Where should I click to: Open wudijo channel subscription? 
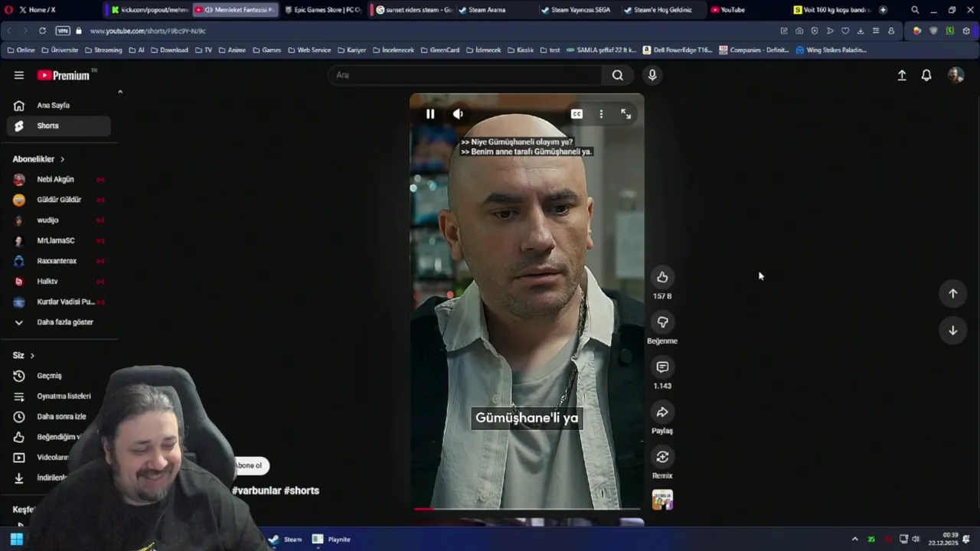(59, 220)
